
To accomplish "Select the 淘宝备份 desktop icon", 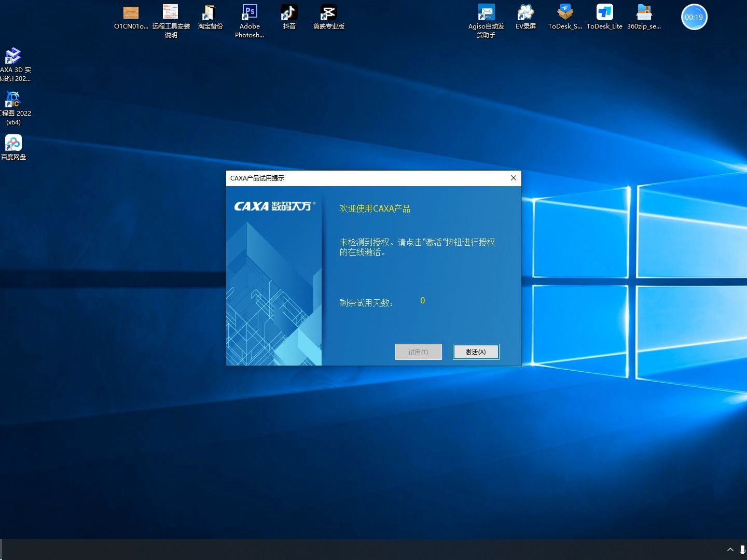I will [x=210, y=17].
